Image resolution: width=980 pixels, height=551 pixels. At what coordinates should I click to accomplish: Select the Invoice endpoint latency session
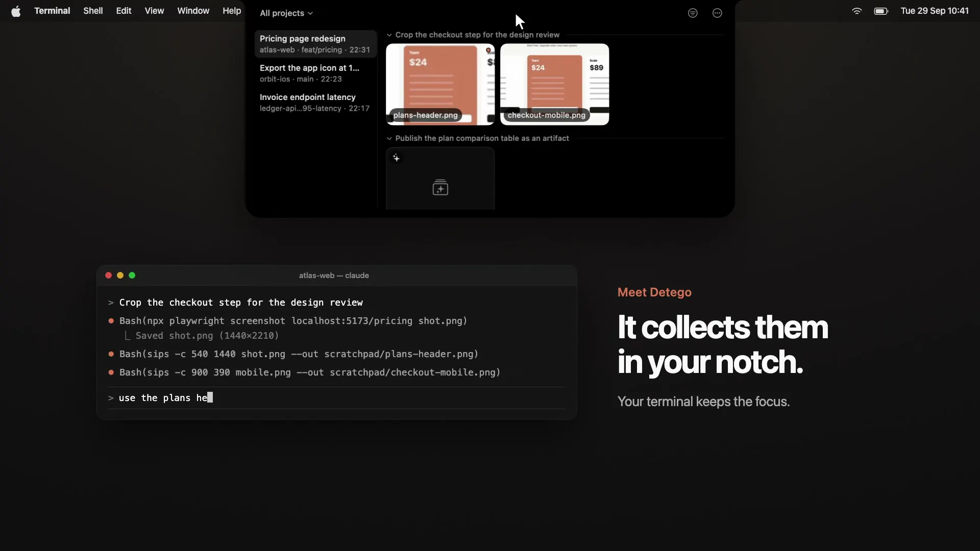[315, 103]
